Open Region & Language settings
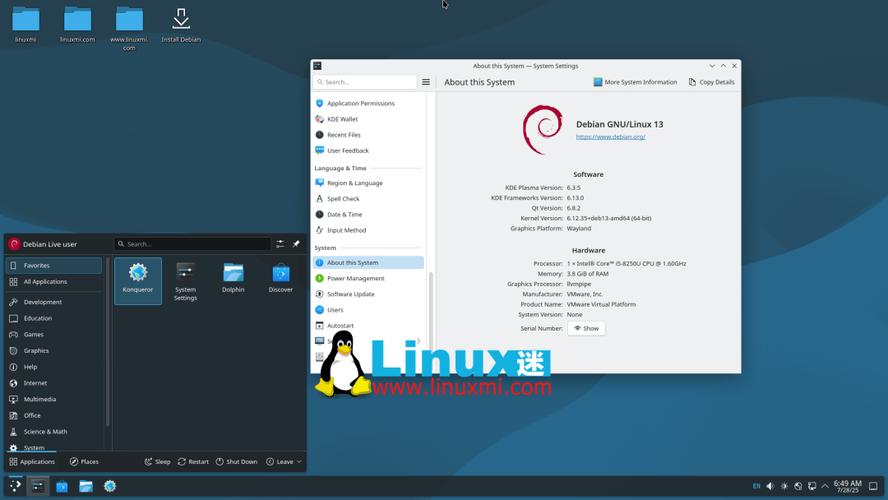 pyautogui.click(x=368, y=183)
